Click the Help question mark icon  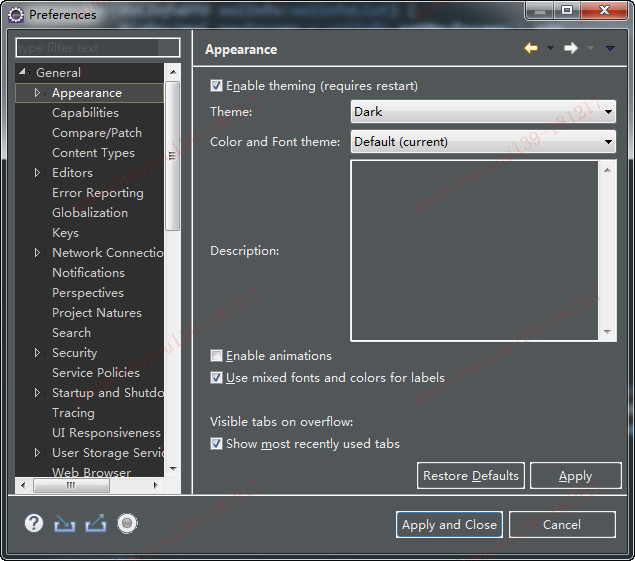click(x=34, y=523)
